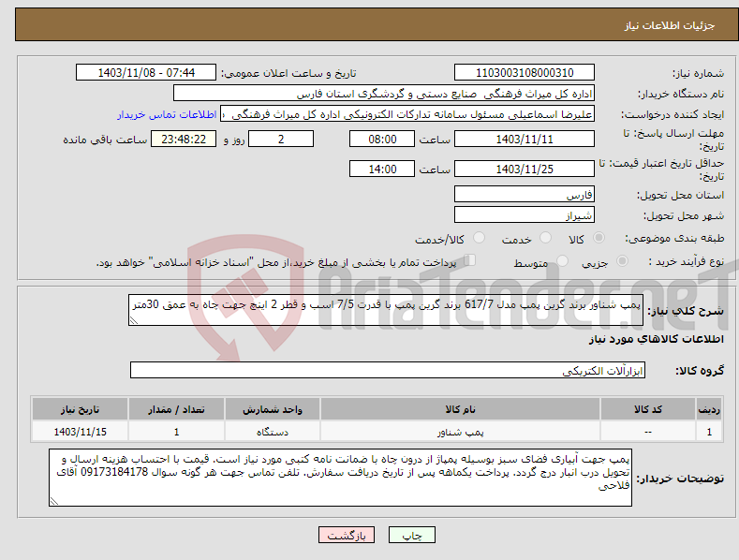Click the استان محل تحویل label
The width and height of the screenshot is (739, 560).
681,195
